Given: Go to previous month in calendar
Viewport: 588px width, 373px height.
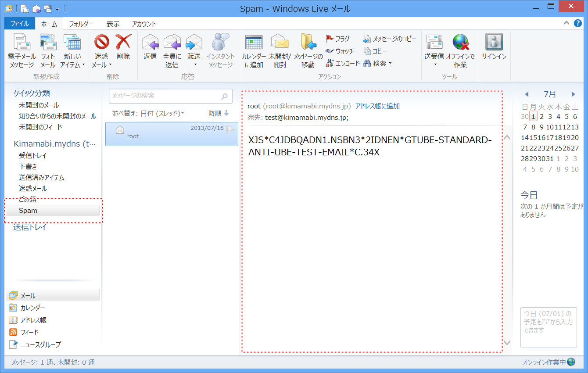Looking at the screenshot, I should (x=527, y=94).
